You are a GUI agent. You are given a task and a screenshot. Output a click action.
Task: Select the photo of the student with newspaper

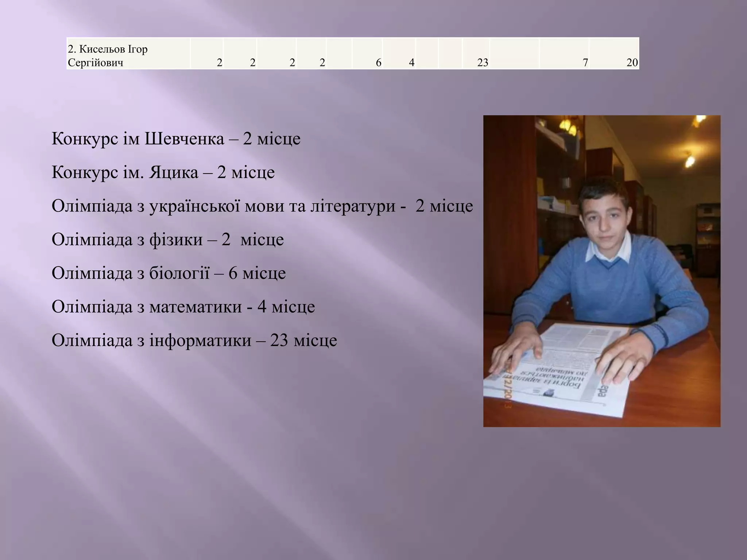pyautogui.click(x=602, y=271)
